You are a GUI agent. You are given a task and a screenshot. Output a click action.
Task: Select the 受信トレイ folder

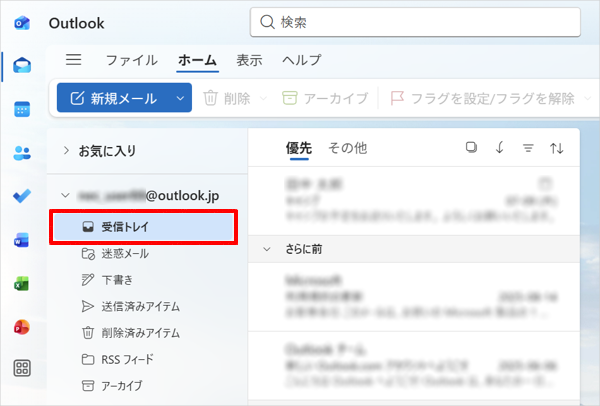coord(143,227)
